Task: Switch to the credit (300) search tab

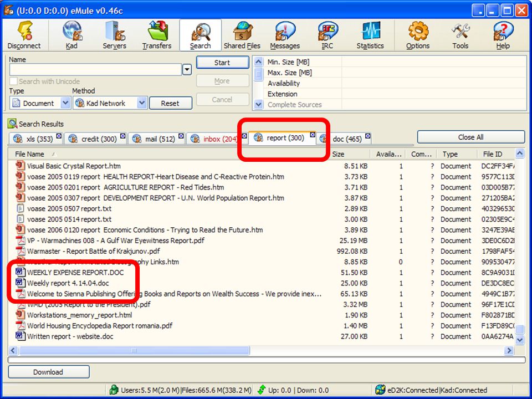Action: click(x=95, y=139)
